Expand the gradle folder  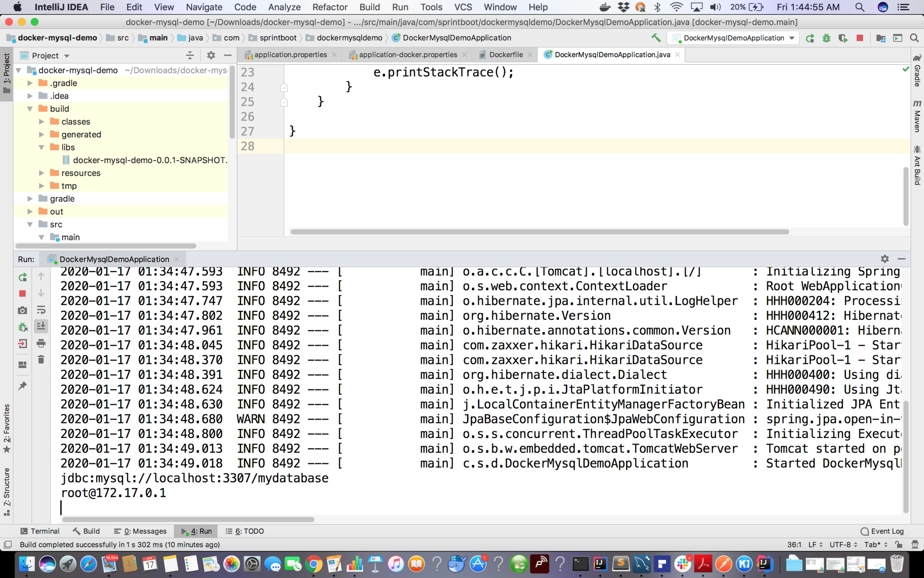point(30,199)
